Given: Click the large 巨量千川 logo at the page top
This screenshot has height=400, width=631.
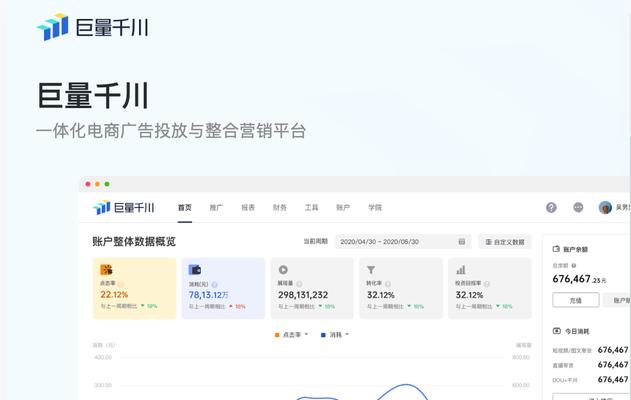Looking at the screenshot, I should (x=93, y=27).
